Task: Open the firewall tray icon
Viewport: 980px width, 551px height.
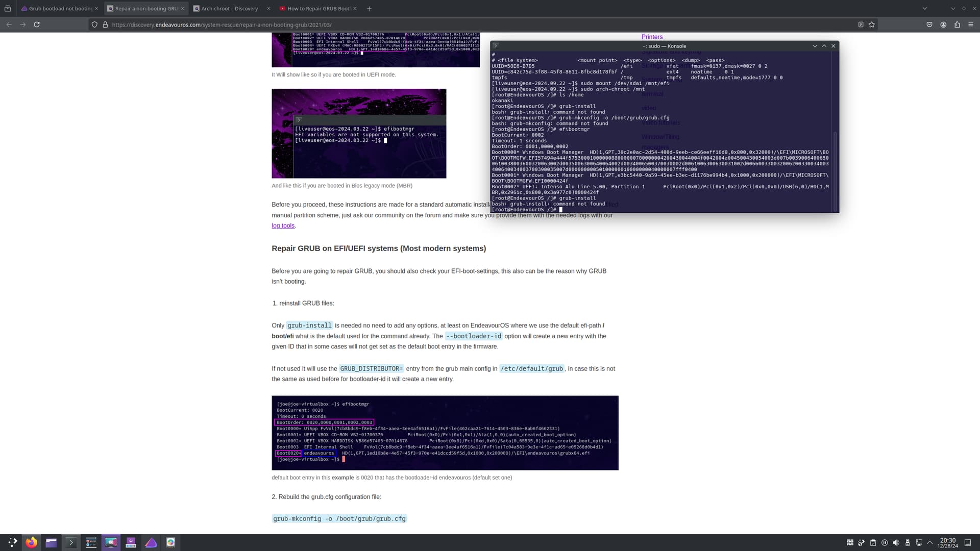Action: point(850,543)
